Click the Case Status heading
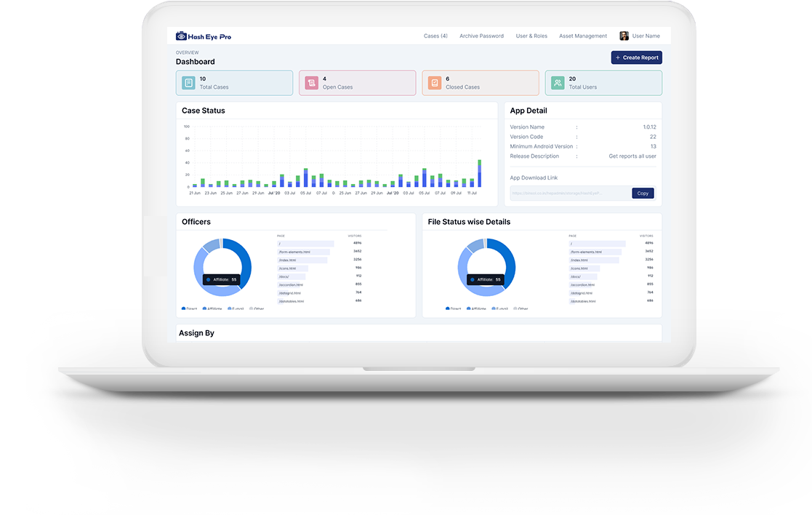This screenshot has height=515, width=812. [x=204, y=111]
